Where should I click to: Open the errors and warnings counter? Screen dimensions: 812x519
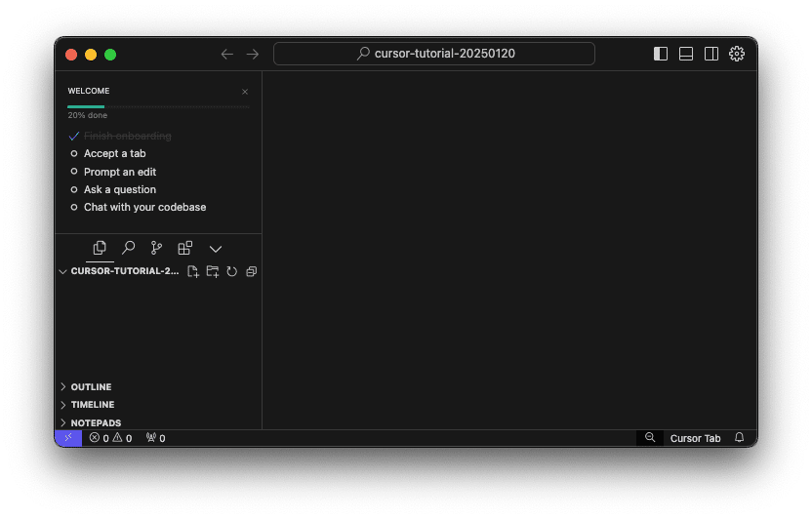click(110, 438)
